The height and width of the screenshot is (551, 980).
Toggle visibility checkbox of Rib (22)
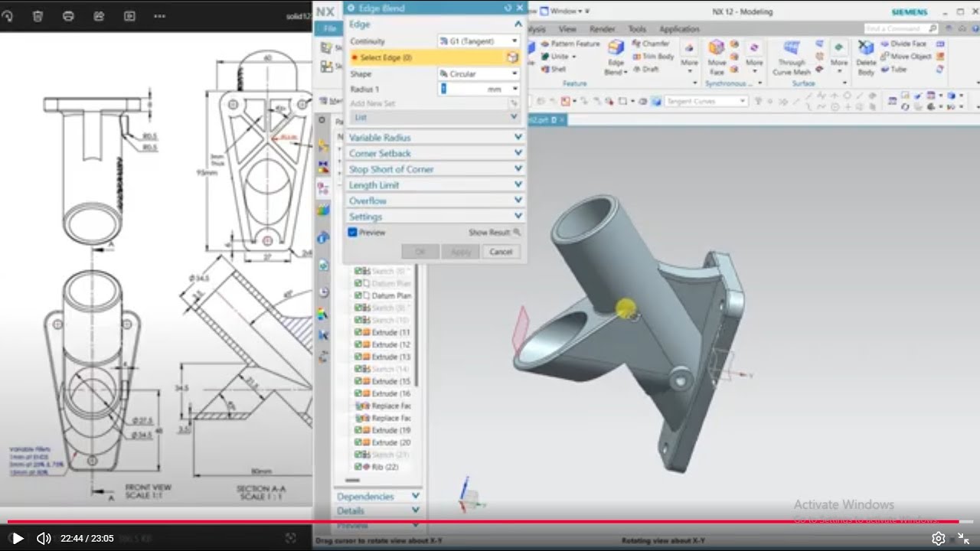(358, 467)
